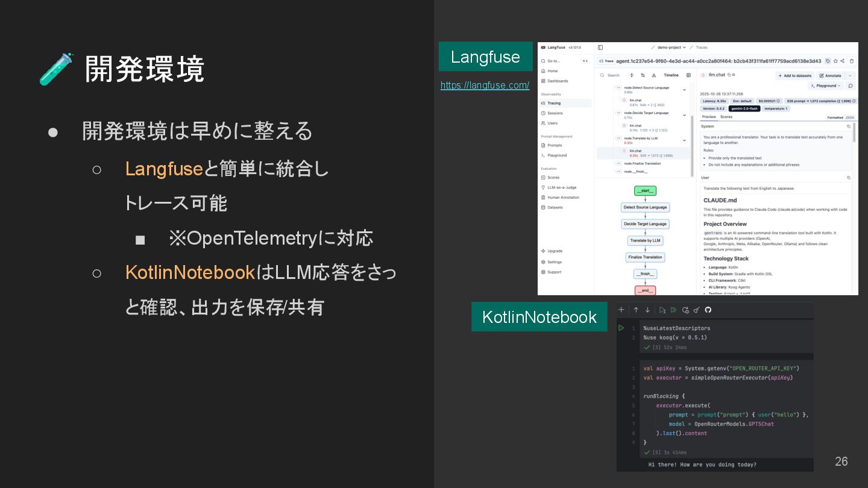Restart the notebook kernel
This screenshot has width=868, height=488.
[685, 310]
